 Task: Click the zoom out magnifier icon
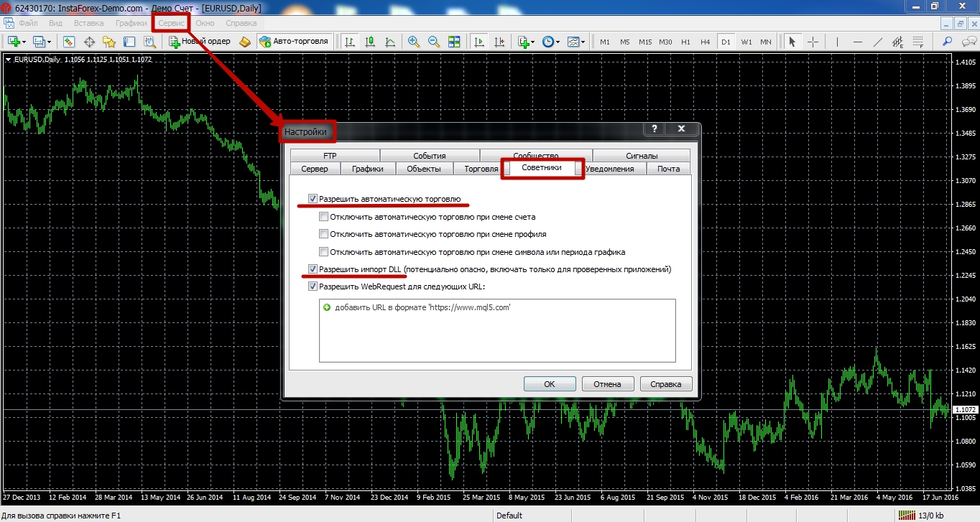433,42
